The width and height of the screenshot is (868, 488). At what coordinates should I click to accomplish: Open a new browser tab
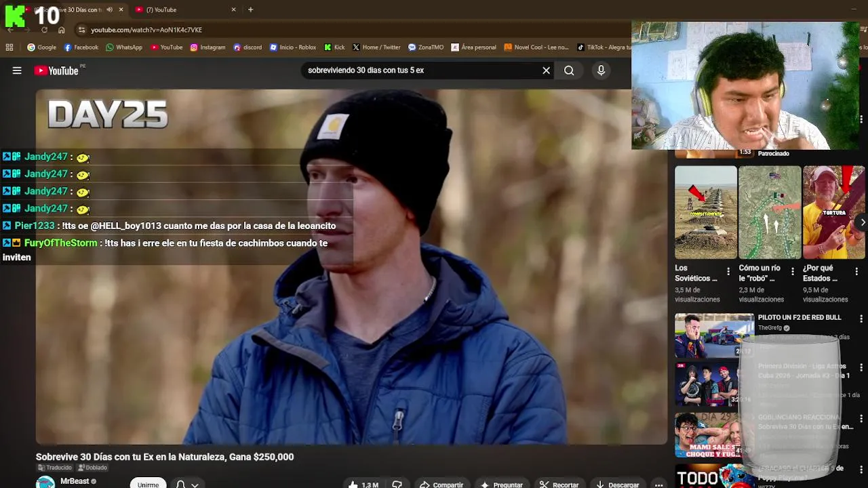tap(250, 9)
